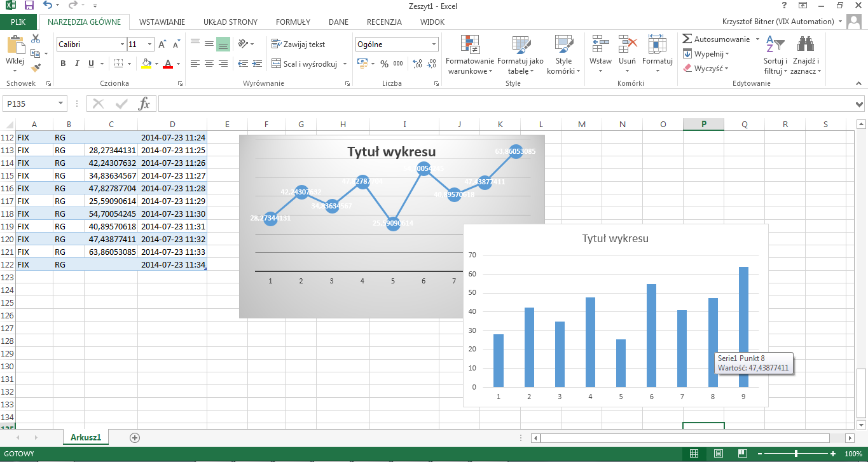Click the zoom slider handle
868x462 pixels.
[x=796, y=454]
